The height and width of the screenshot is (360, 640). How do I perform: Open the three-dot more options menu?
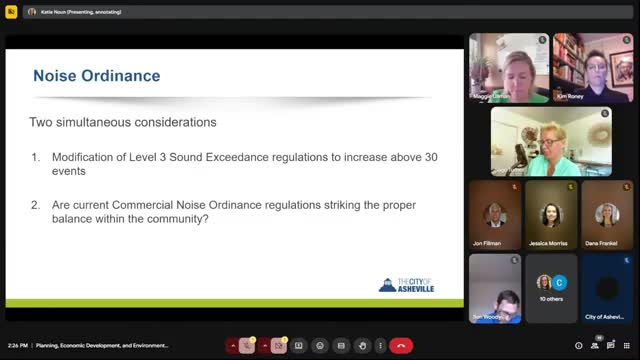point(380,346)
